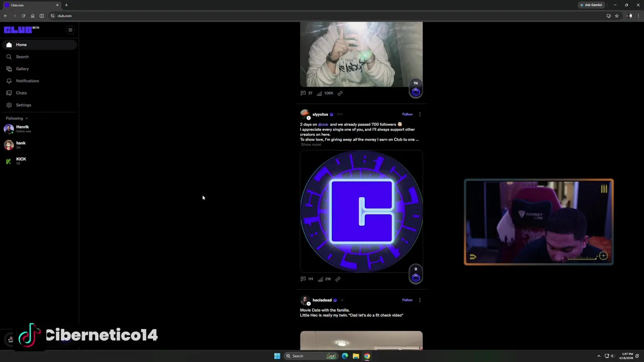Click the Home house icon
644x362 pixels.
[x=9, y=45]
